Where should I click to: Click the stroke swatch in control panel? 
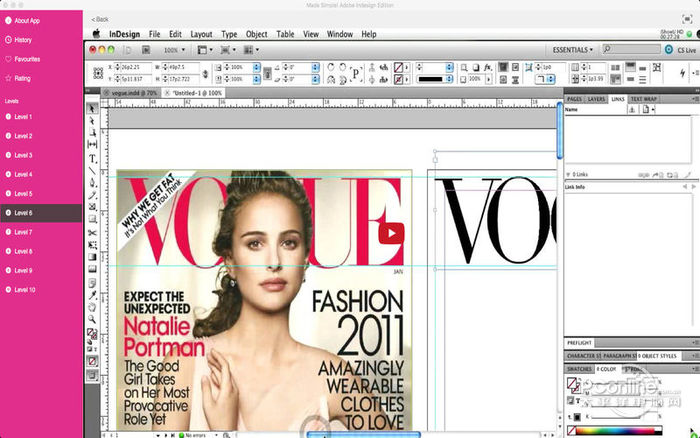398,79
